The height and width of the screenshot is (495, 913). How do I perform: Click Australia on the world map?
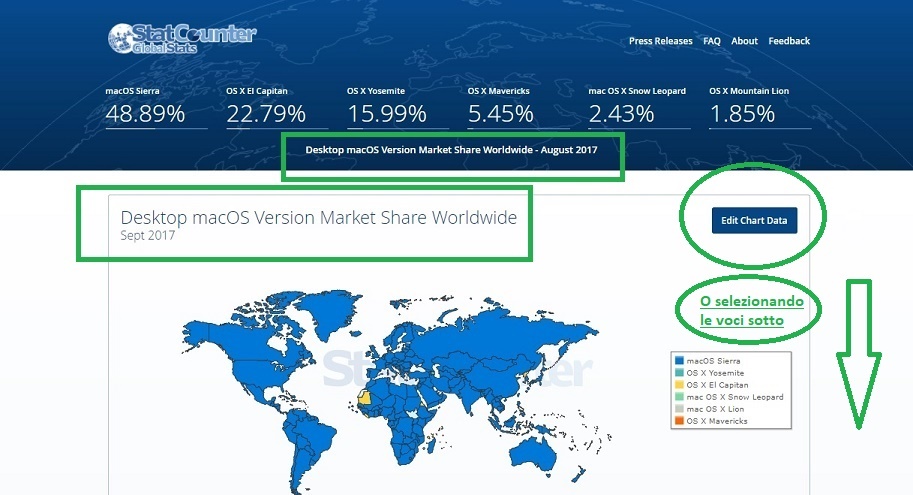533,452
